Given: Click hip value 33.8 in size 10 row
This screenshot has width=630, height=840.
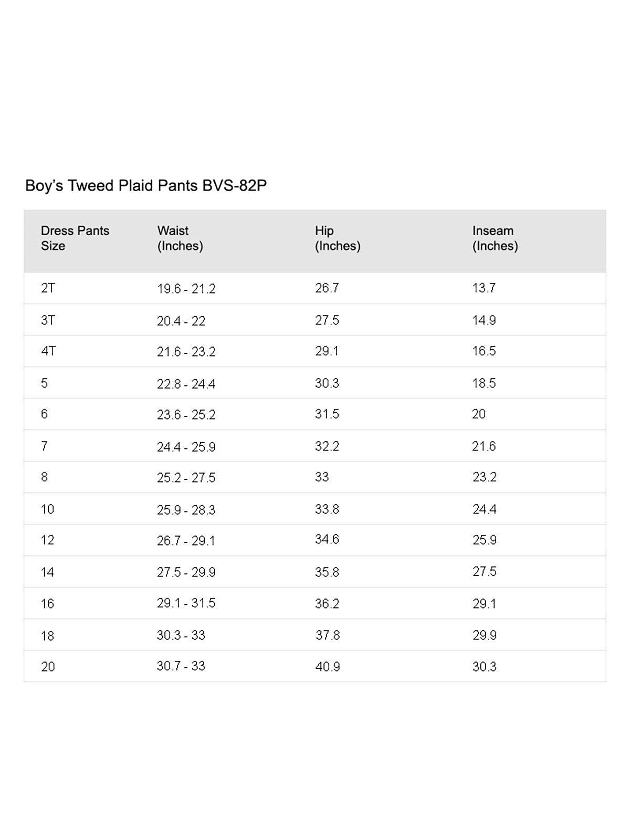Looking at the screenshot, I should coord(327,509).
